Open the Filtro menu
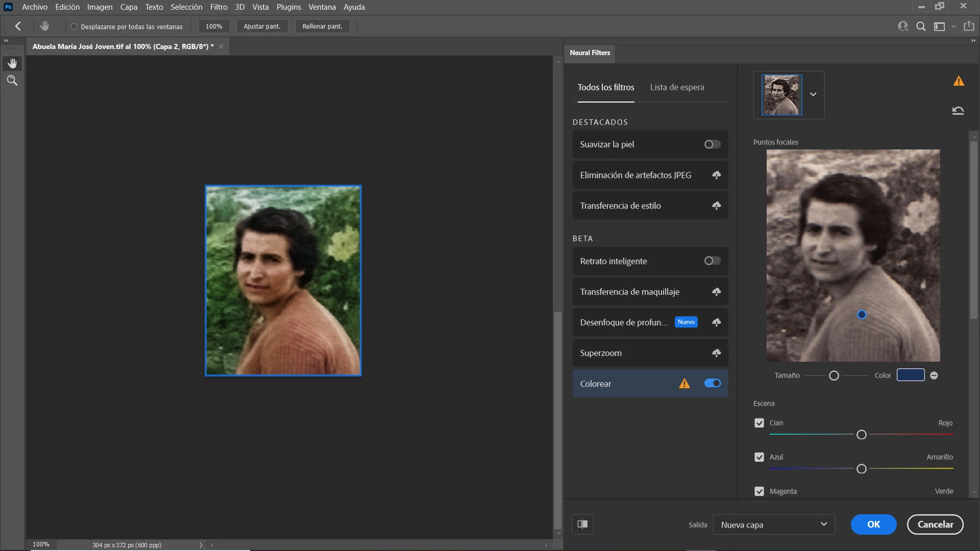The image size is (980, 551). pos(218,7)
